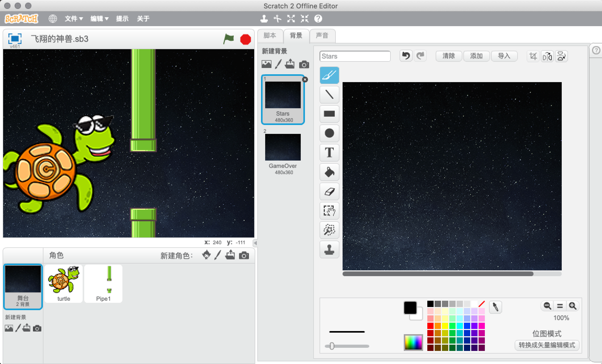Screen dimensions: 602x364
Task: Click the 导入 button
Action: click(x=504, y=56)
